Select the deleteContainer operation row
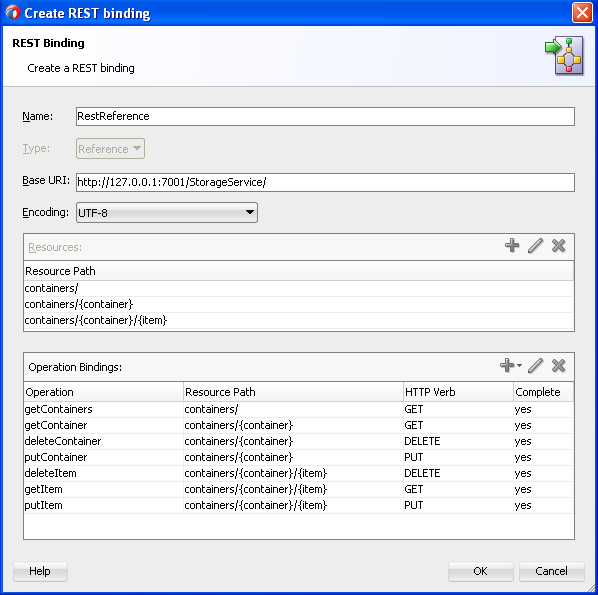Screen dimensions: 598x595 point(299,441)
